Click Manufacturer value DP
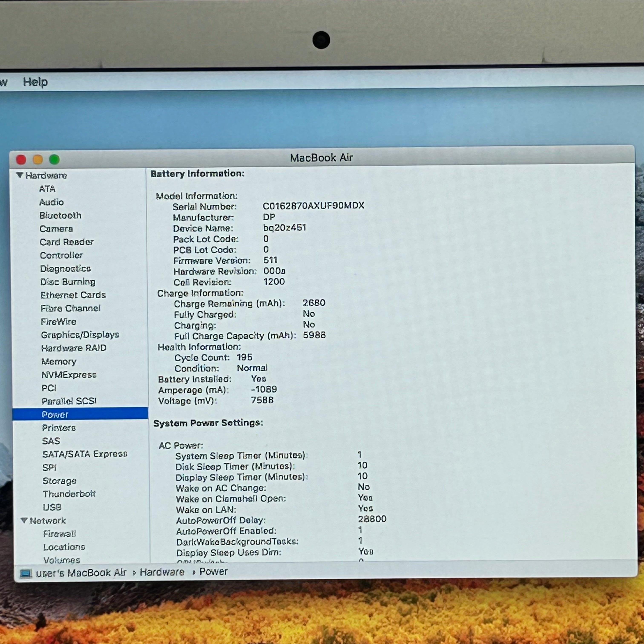 [269, 217]
